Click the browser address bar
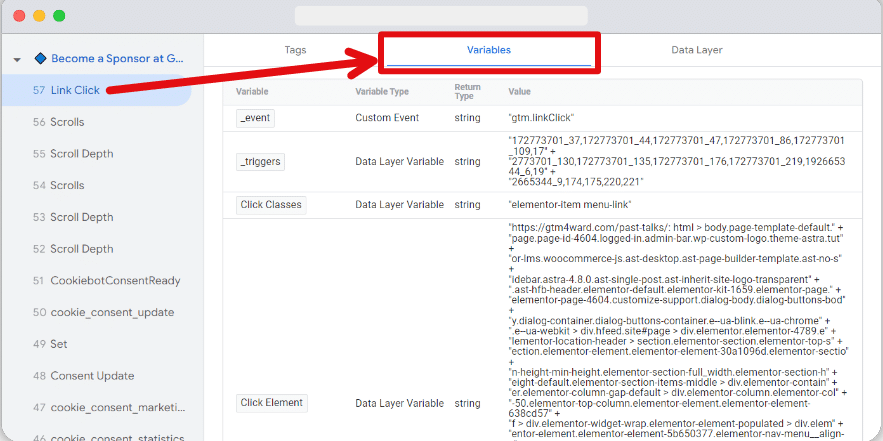The width and height of the screenshot is (883, 441). (442, 16)
